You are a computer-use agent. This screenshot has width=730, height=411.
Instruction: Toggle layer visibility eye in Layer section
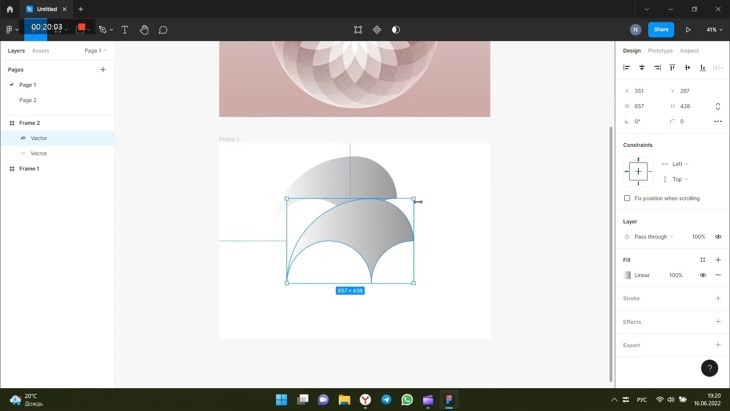click(x=718, y=237)
